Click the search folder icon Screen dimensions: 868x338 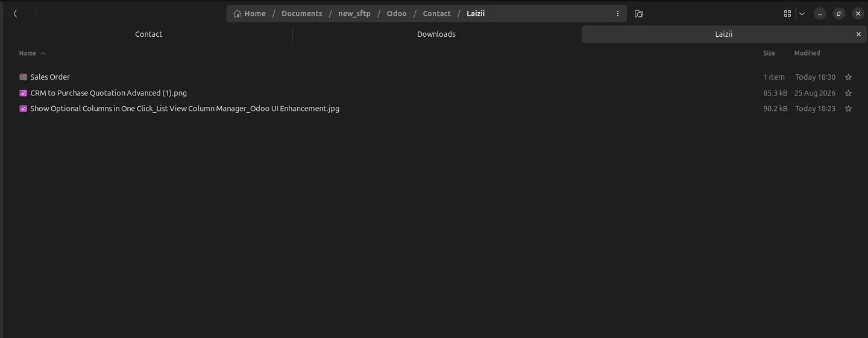[x=639, y=13]
